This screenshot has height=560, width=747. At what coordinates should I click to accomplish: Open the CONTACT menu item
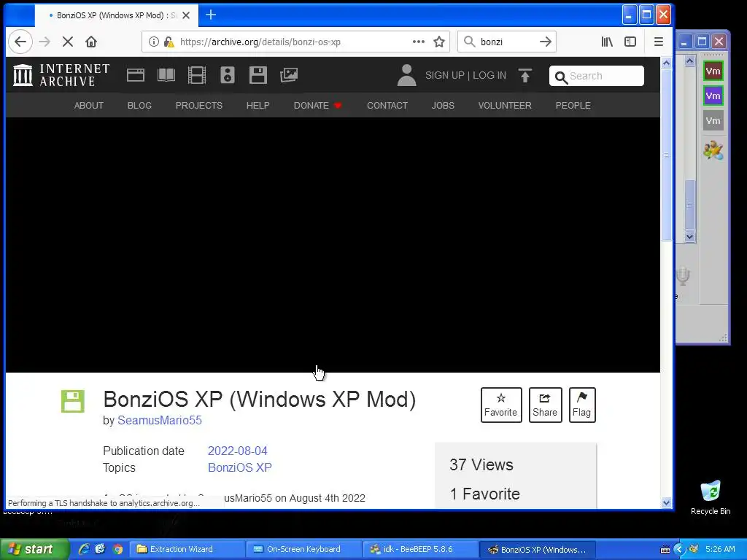pyautogui.click(x=387, y=105)
